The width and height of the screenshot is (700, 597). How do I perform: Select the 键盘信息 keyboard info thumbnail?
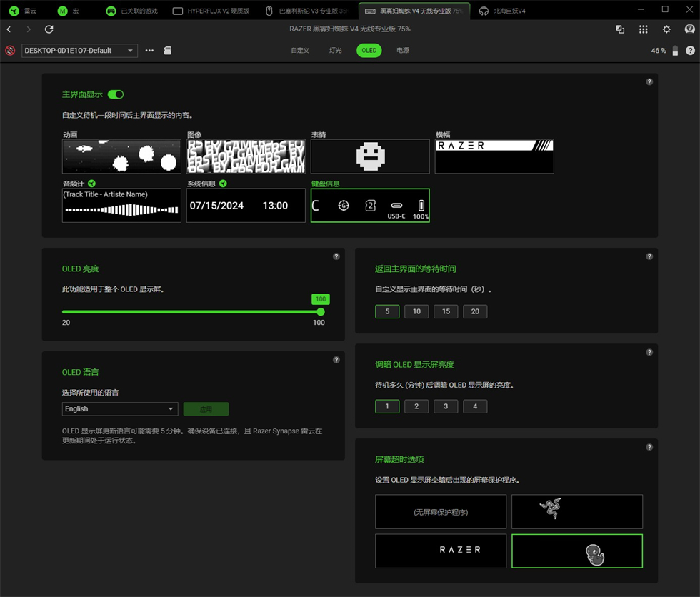pyautogui.click(x=370, y=205)
